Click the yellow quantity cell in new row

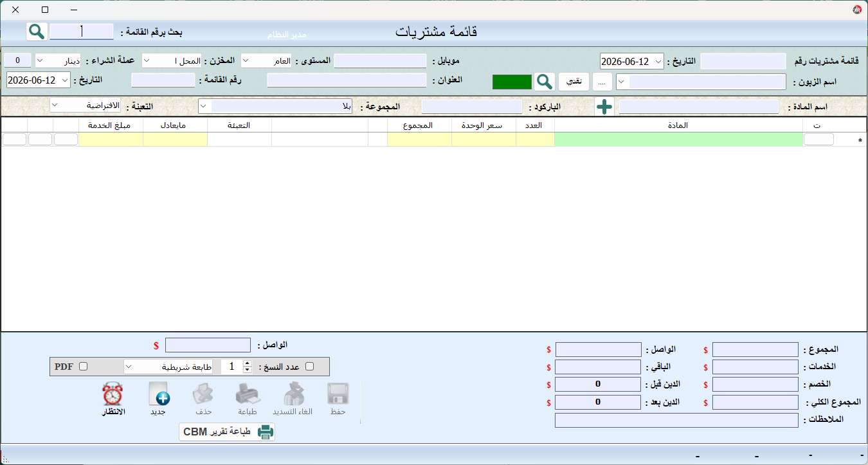click(535, 139)
